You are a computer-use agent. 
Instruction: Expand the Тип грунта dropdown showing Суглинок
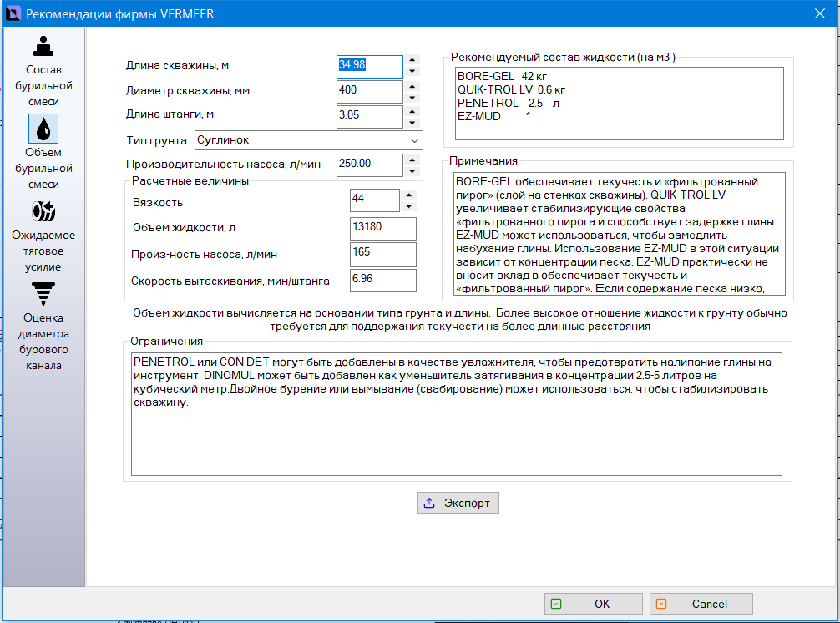point(414,140)
